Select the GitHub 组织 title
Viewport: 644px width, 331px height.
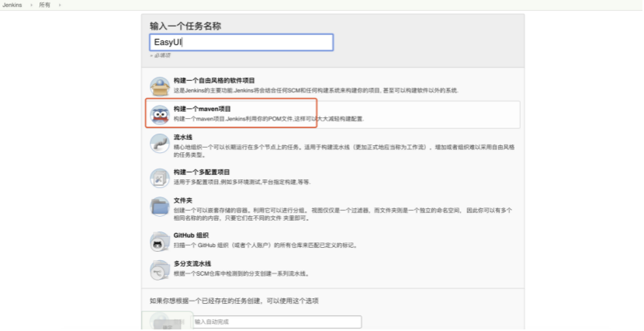191,235
